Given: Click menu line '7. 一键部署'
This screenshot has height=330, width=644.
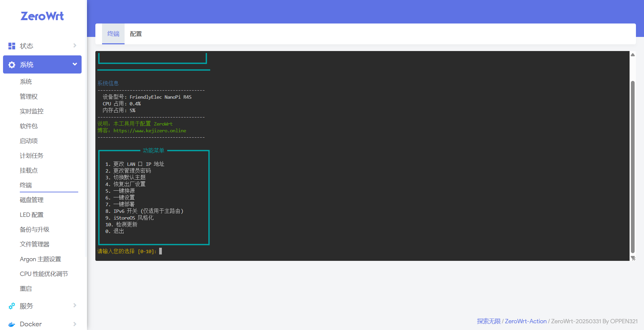Looking at the screenshot, I should 120,204.
